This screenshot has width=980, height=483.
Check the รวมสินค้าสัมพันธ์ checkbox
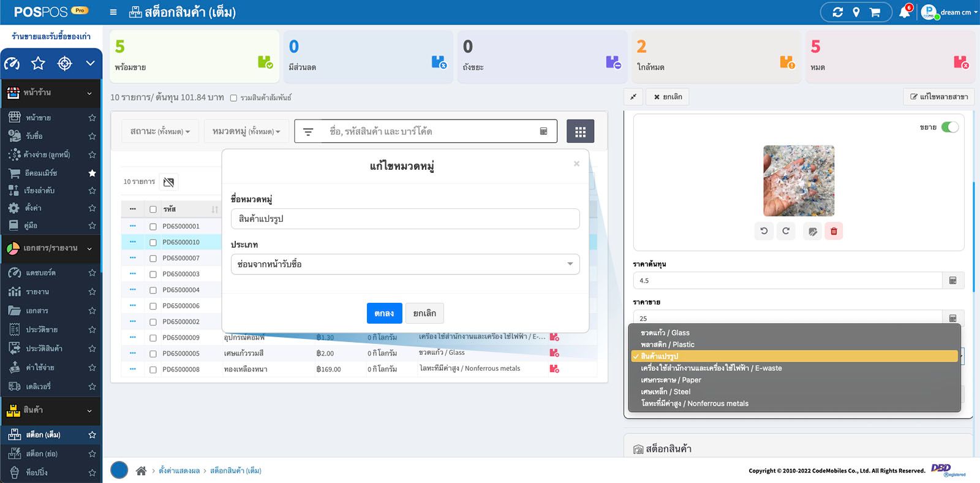[233, 98]
